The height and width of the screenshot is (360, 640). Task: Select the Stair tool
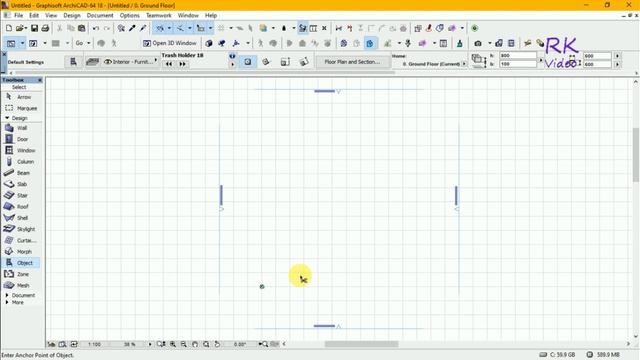pyautogui.click(x=21, y=196)
